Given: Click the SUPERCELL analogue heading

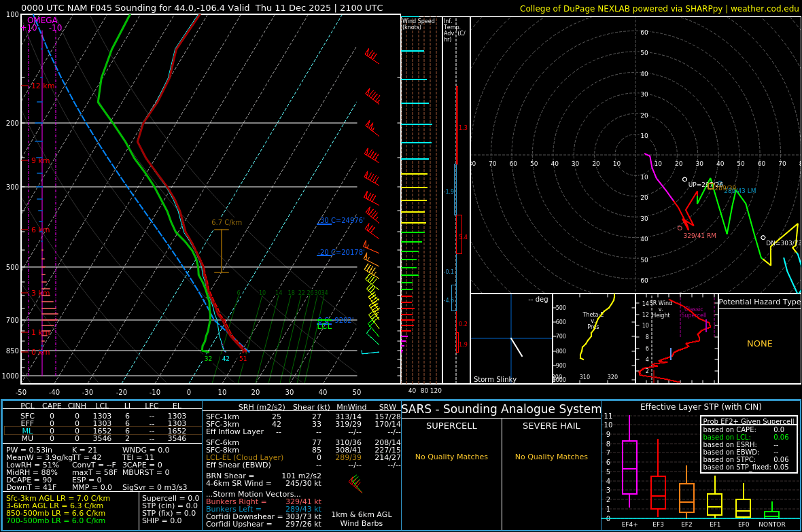Looking at the screenshot, I should [451, 426].
